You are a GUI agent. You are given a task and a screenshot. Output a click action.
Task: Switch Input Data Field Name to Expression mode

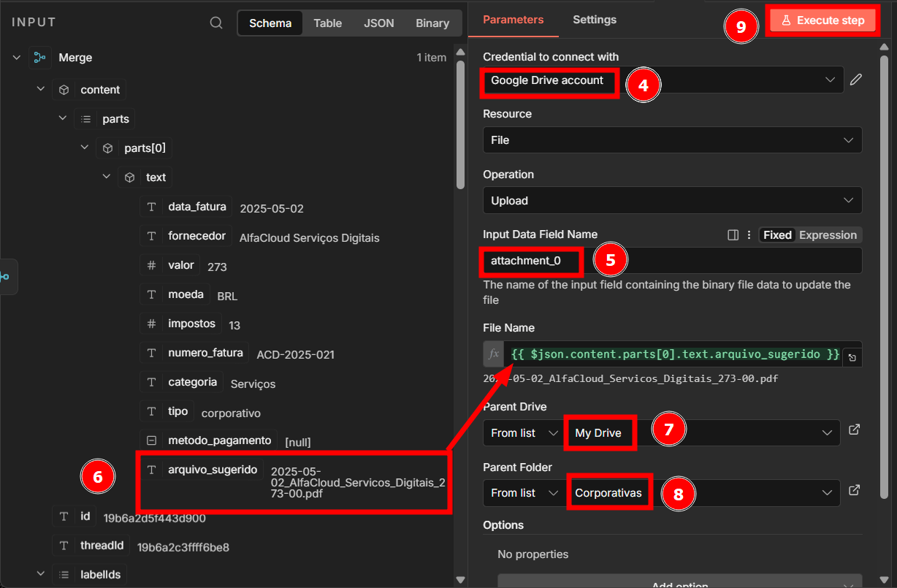[x=828, y=235]
